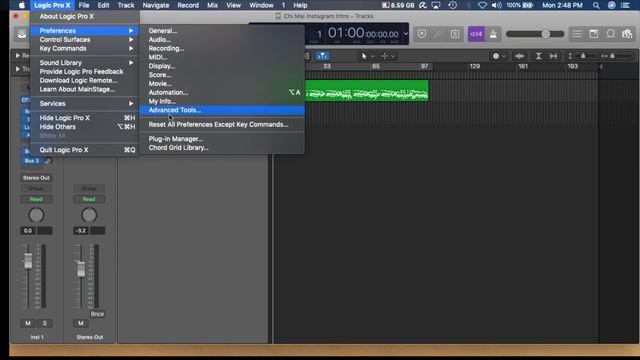Screen dimensions: 640x360
Task: Select Movie in the Preferences submenu
Action: point(222,84)
